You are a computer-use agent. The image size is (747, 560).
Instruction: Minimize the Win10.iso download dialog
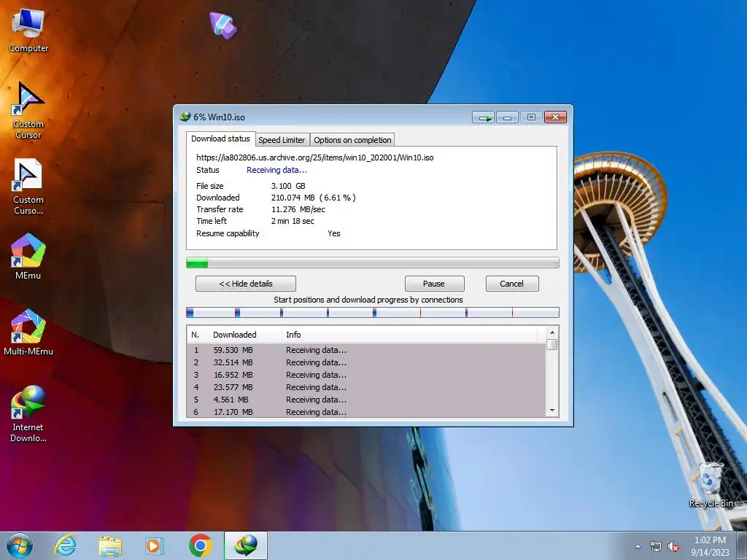coord(508,117)
